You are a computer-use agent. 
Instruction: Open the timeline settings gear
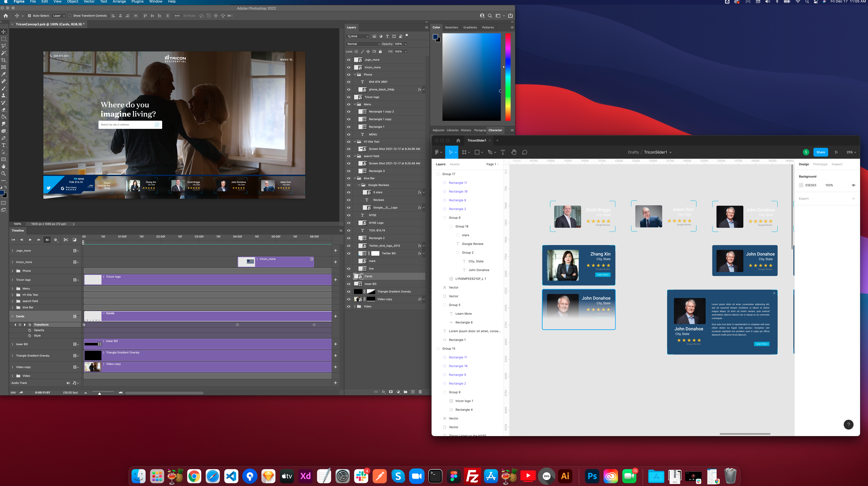click(56, 240)
